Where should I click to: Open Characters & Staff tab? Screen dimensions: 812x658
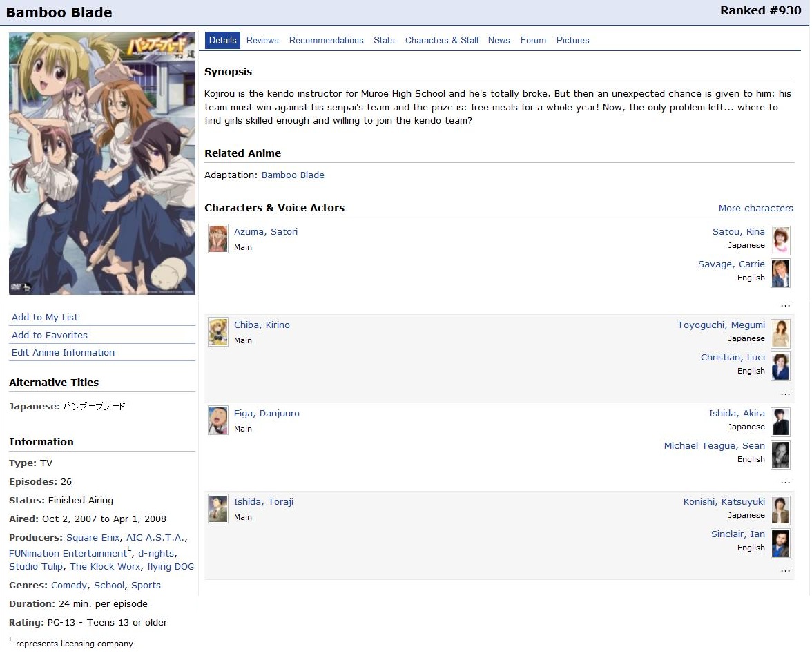[442, 40]
